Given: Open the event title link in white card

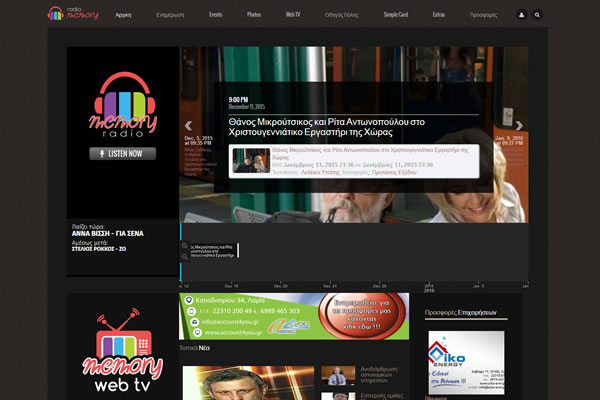Looking at the screenshot, I should [x=370, y=153].
